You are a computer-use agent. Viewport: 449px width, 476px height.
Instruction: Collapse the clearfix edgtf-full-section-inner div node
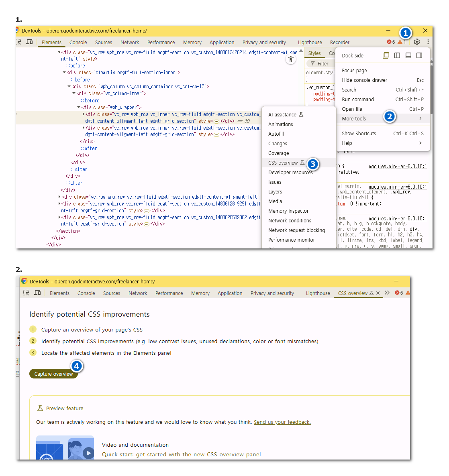tap(64, 73)
